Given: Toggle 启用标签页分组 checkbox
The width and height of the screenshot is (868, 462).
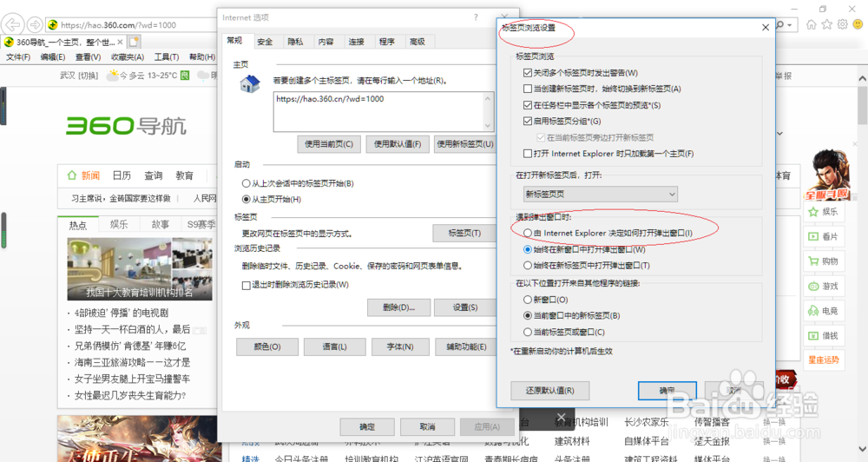Looking at the screenshot, I should [528, 121].
